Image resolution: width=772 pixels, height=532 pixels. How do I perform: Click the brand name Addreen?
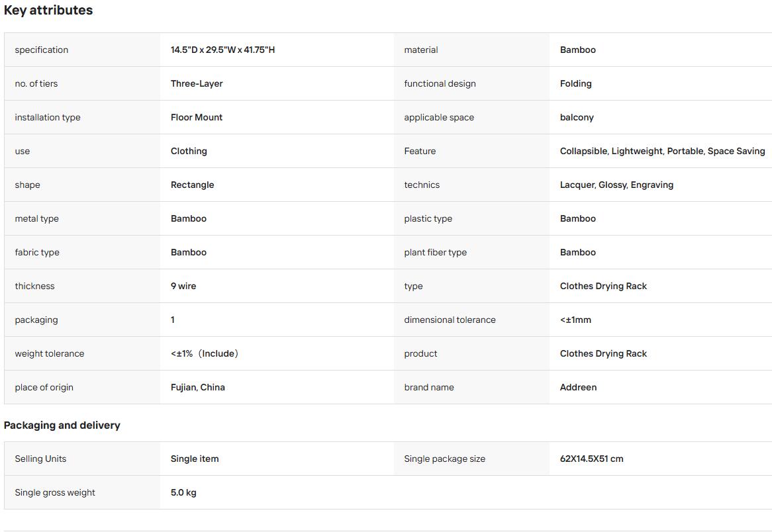578,387
